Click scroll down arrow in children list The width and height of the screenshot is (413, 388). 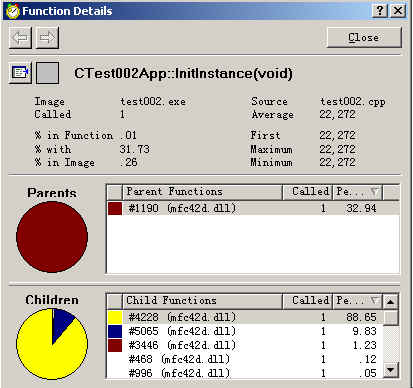click(391, 369)
